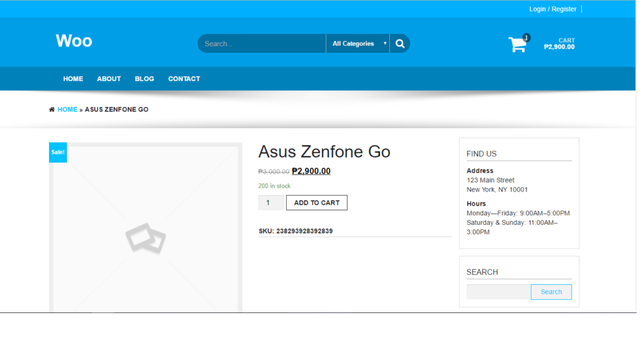This screenshot has height=362, width=644.
Task: Click the home icon in breadcrumb
Action: (52, 109)
